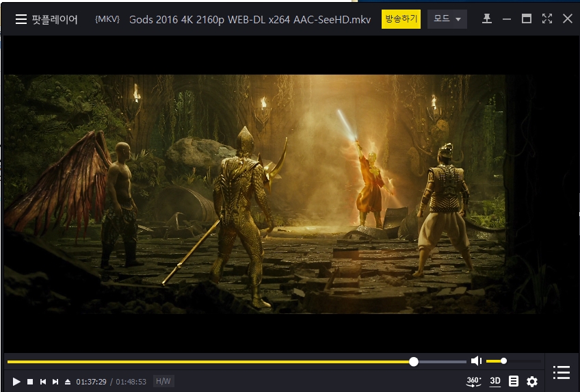Mute the audio with speaker icon
The height and width of the screenshot is (392, 580).
tap(476, 361)
